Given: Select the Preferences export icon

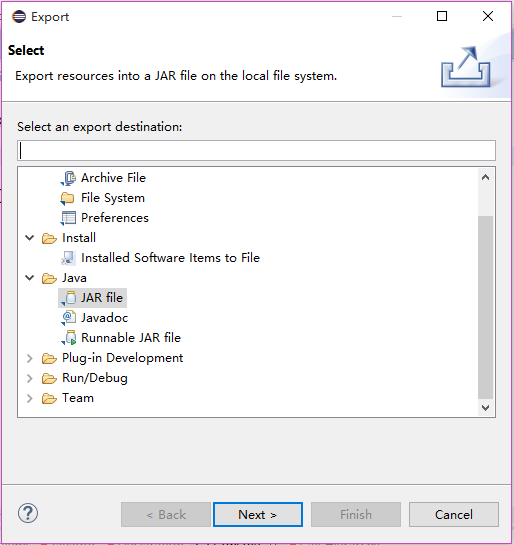Looking at the screenshot, I should 68,218.
